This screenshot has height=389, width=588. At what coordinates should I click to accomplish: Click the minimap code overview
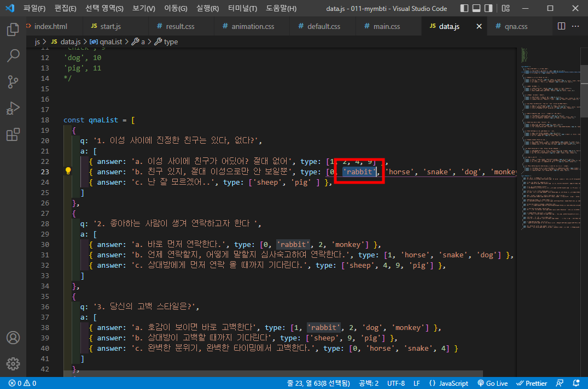click(550, 138)
